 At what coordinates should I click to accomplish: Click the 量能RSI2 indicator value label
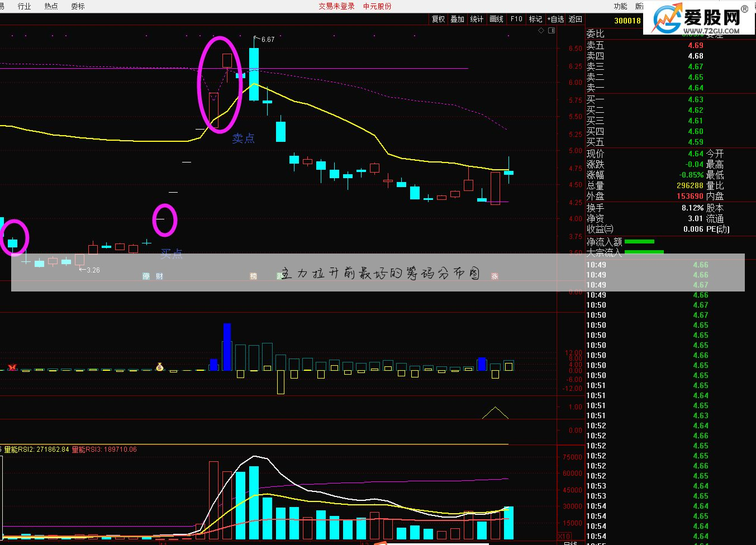click(x=36, y=450)
